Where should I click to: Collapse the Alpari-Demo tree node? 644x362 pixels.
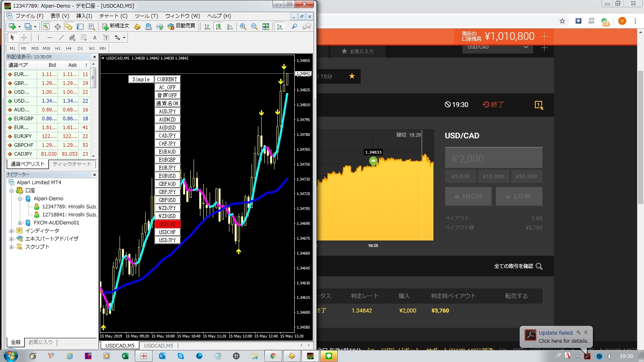20,199
